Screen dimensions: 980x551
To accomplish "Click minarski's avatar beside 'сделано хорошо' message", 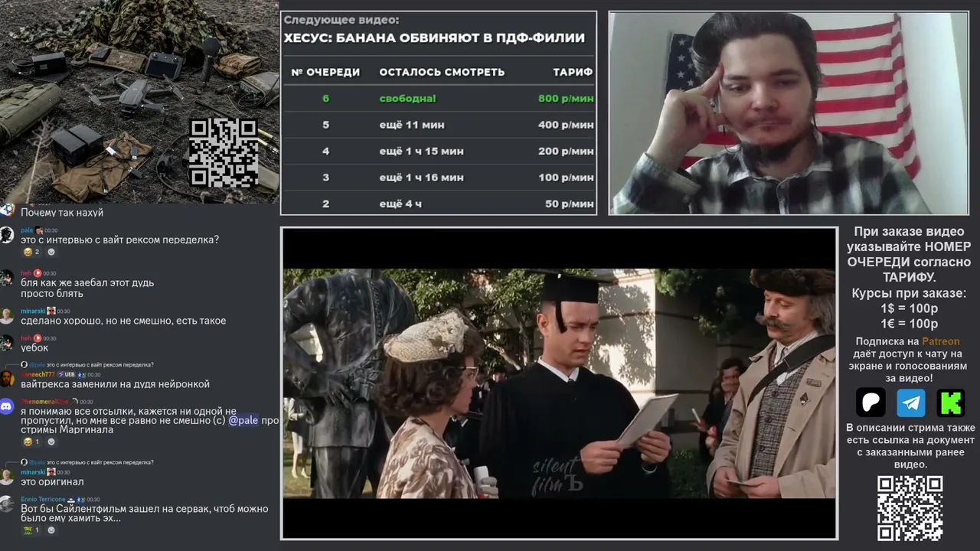I will [x=7, y=315].
